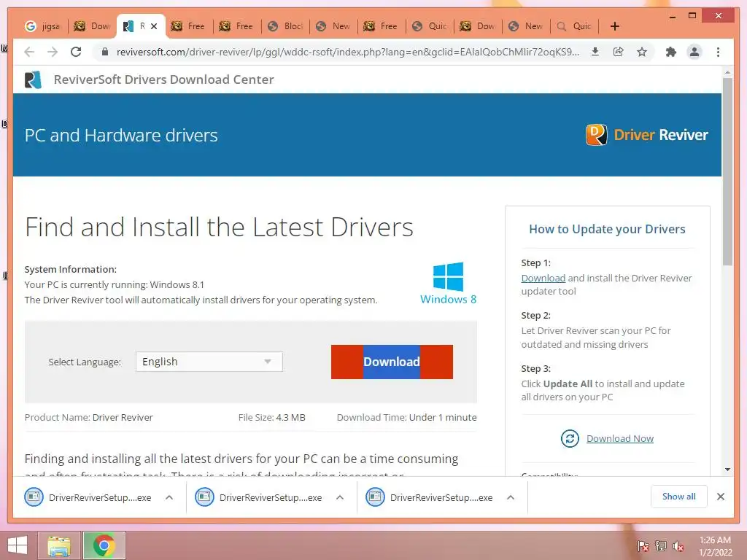747x560 pixels.
Task: Click the page vertical scrollbar thumb
Action: pos(727,171)
